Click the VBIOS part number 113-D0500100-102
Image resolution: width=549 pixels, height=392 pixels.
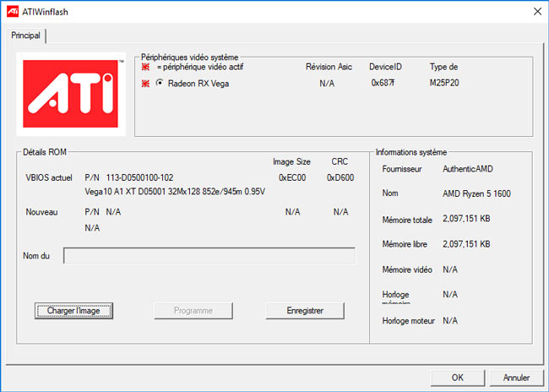[139, 178]
